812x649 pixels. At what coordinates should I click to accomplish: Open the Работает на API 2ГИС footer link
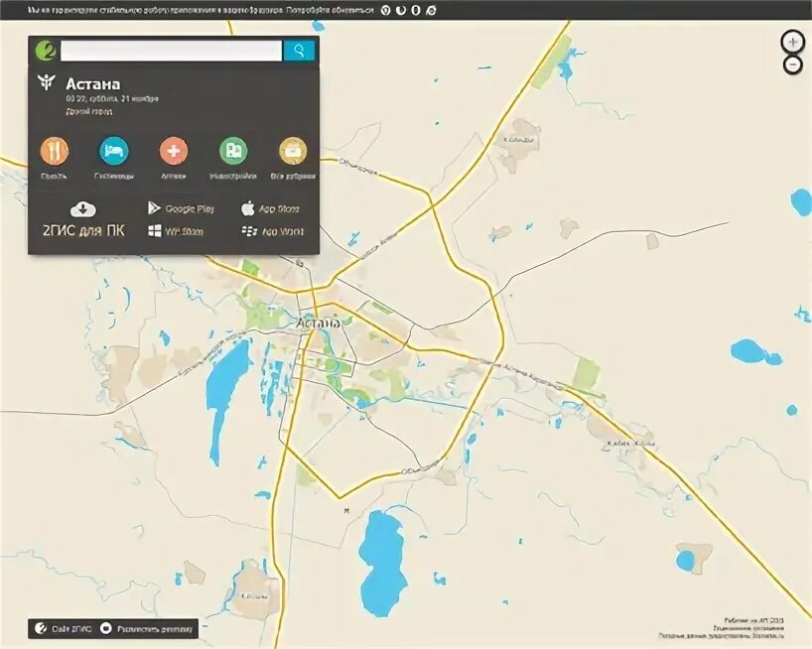[754, 620]
